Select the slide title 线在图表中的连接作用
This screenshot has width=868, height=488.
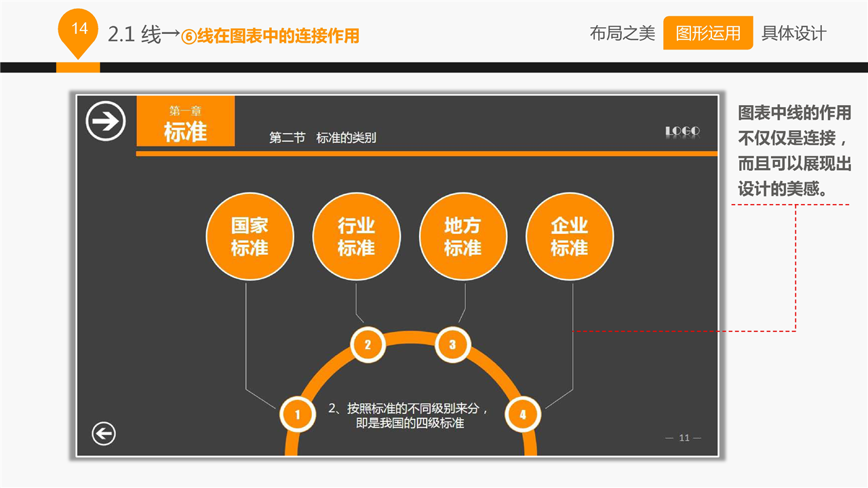[x=271, y=36]
